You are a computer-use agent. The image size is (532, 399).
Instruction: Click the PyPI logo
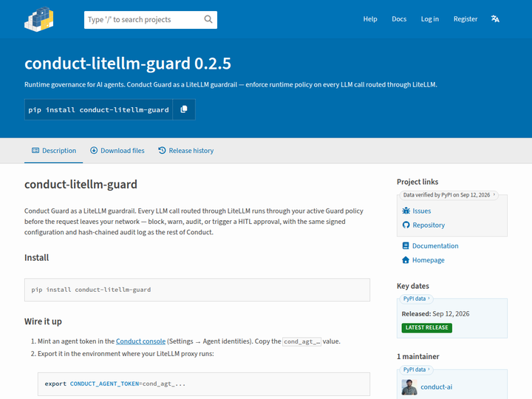click(x=39, y=19)
